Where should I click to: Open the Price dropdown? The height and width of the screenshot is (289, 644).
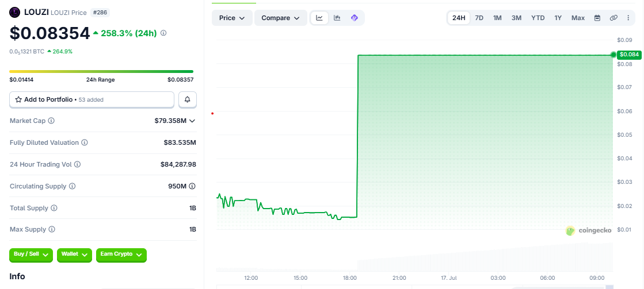coord(232,18)
